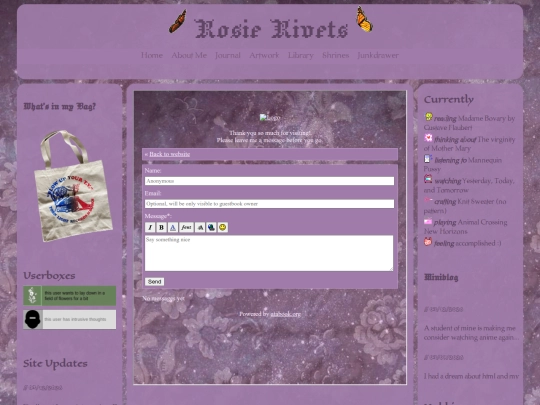This screenshot has width=540, height=405.
Task: Focus the Name input field
Action: click(269, 181)
